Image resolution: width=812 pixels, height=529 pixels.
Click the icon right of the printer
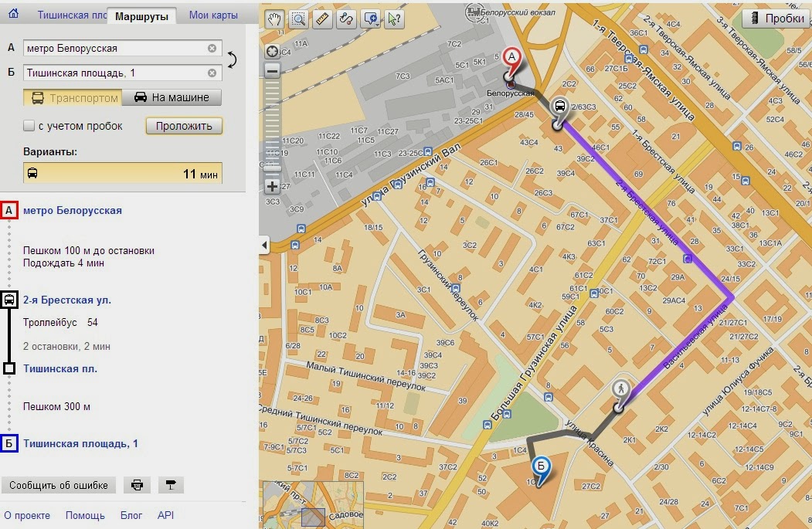pos(171,485)
